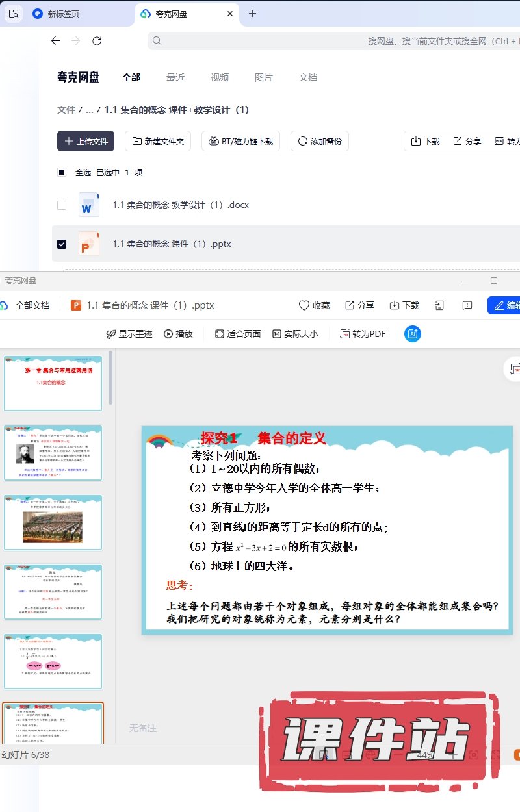Click the BT/磁力链下载 button
Viewport: 520px width, 812px height.
tap(240, 141)
